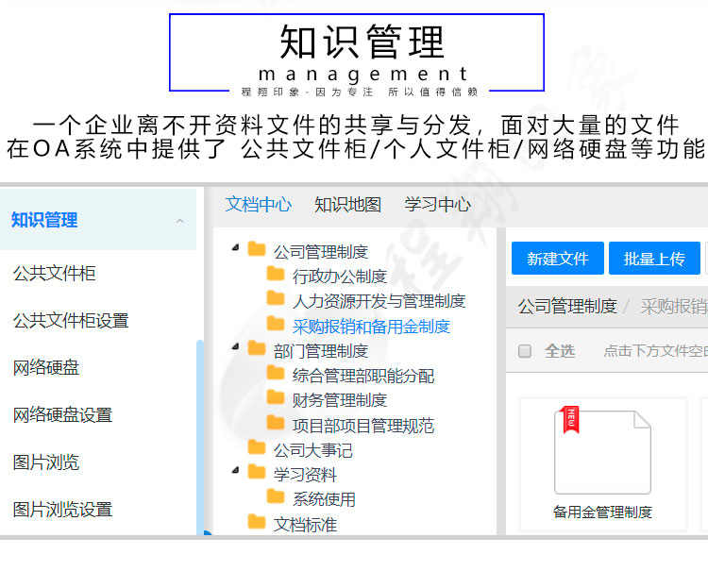Open 图片浏览设置 in the sidebar
The height and width of the screenshot is (588, 708).
[x=62, y=510]
